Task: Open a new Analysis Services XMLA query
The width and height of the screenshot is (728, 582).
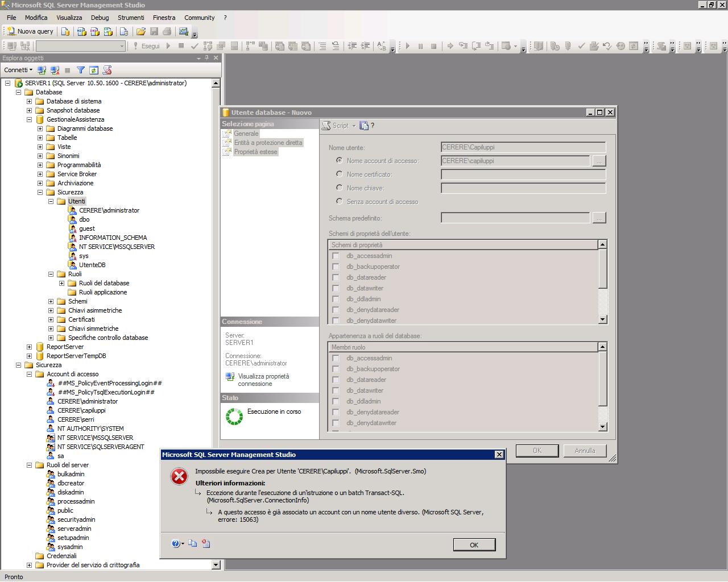Action: [x=107, y=31]
